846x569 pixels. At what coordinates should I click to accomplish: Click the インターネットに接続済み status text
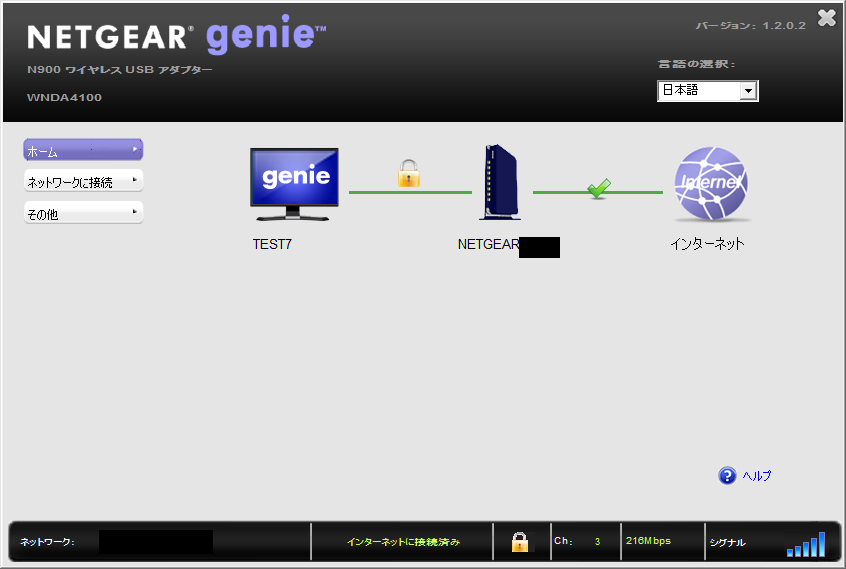click(x=403, y=542)
